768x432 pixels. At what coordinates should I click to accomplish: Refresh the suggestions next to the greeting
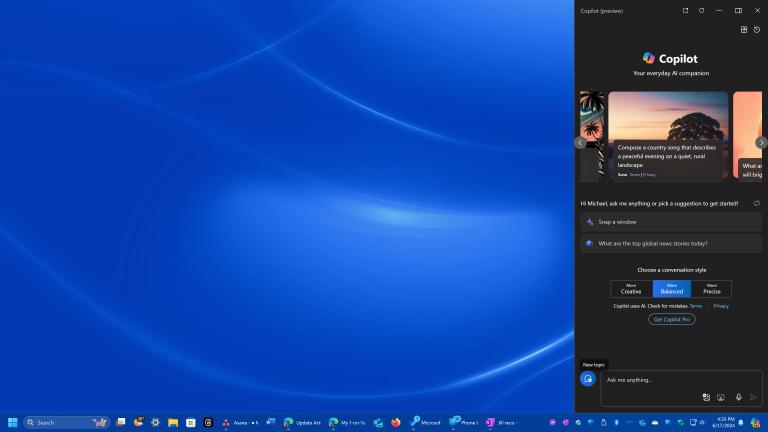pyautogui.click(x=757, y=203)
